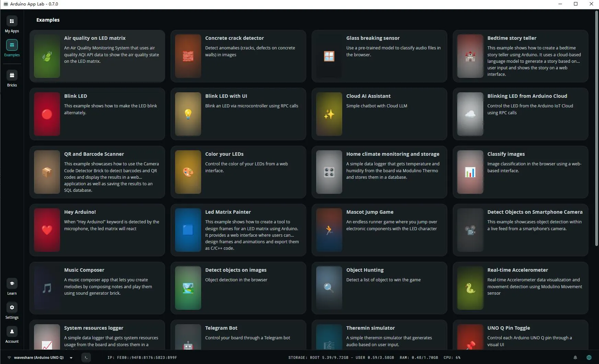This screenshot has width=599, height=364.
Task: Open the Cloud AI Assistant example title
Action: point(368,96)
